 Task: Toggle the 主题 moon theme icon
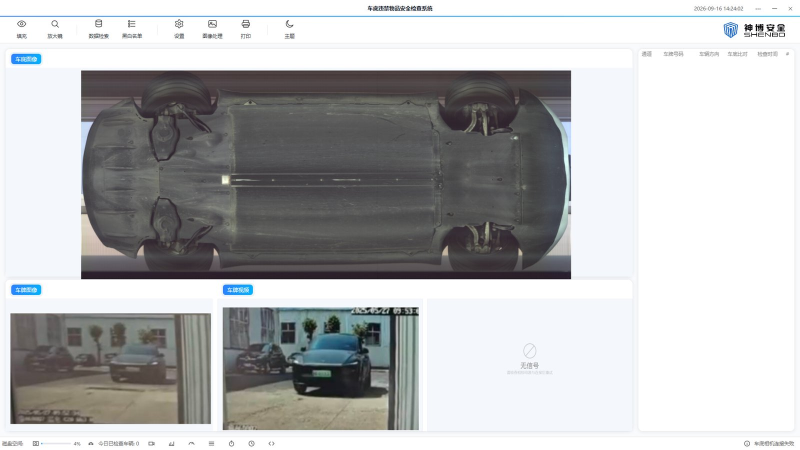pyautogui.click(x=289, y=24)
